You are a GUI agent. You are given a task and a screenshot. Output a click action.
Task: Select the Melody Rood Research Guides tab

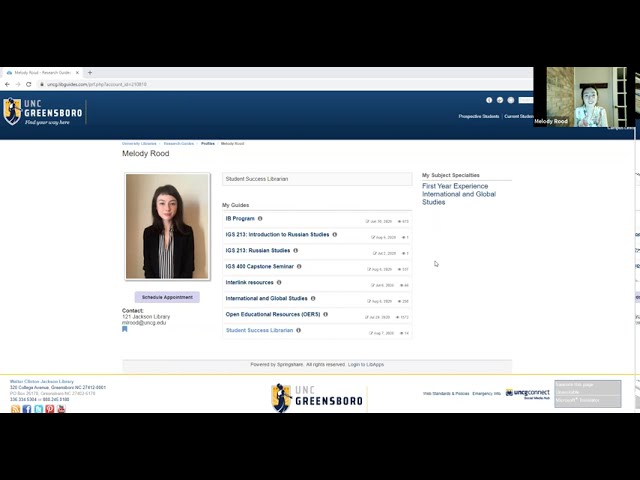point(42,73)
